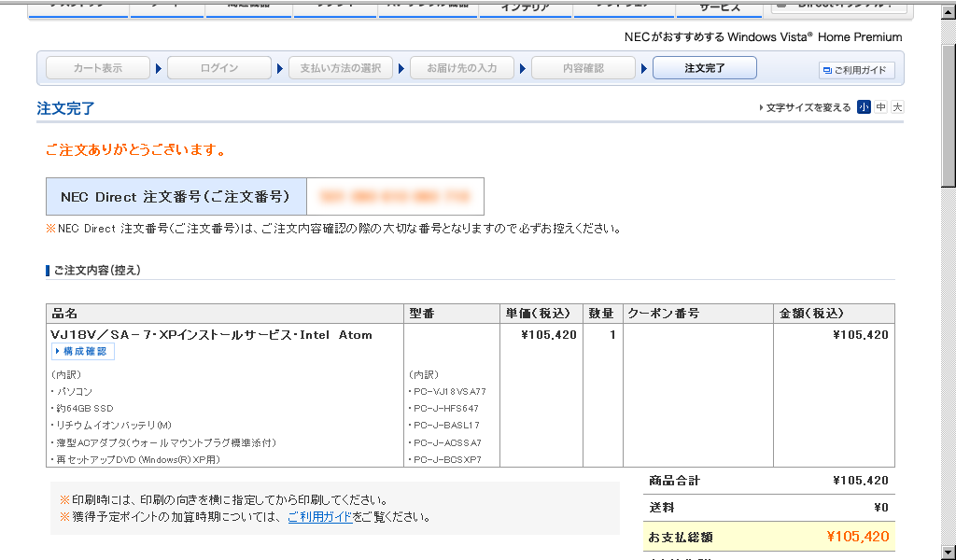The image size is (956, 560).
Task: Click the orange ¥105,420 total amount
Action: [858, 537]
